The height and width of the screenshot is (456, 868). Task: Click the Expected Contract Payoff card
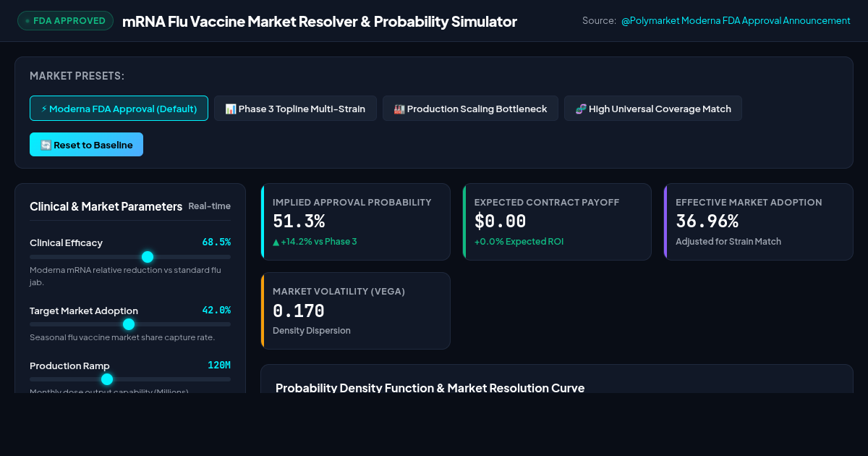[x=557, y=221]
